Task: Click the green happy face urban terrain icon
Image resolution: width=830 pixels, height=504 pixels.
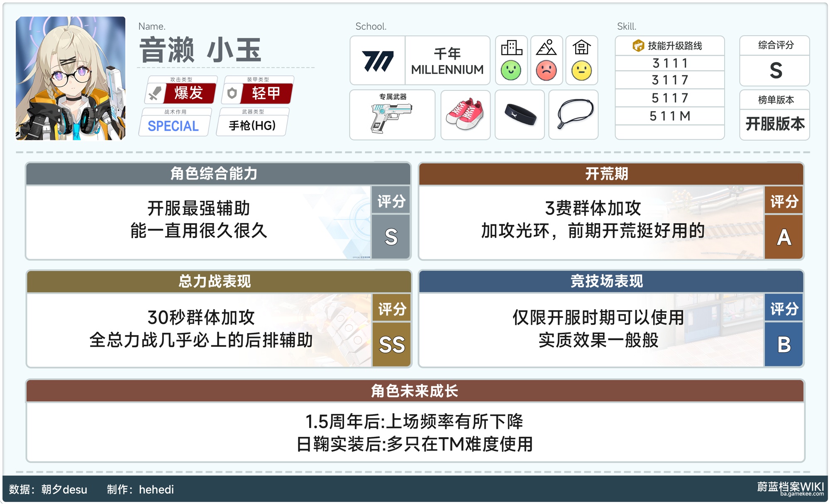Action: pos(511,70)
